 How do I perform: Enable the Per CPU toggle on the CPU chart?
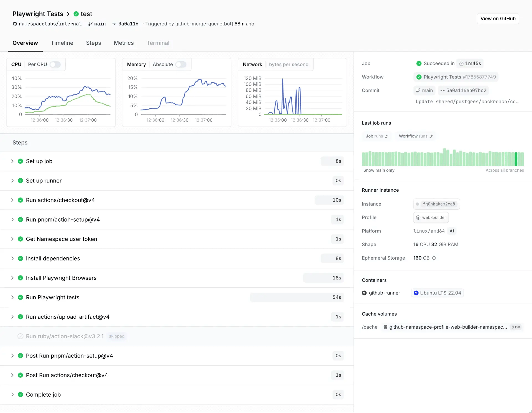(55, 64)
